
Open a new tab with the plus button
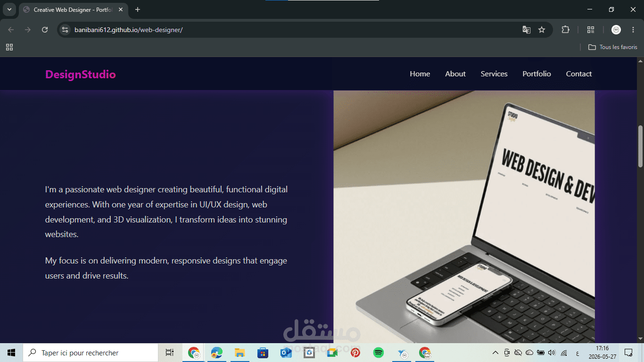[138, 9]
